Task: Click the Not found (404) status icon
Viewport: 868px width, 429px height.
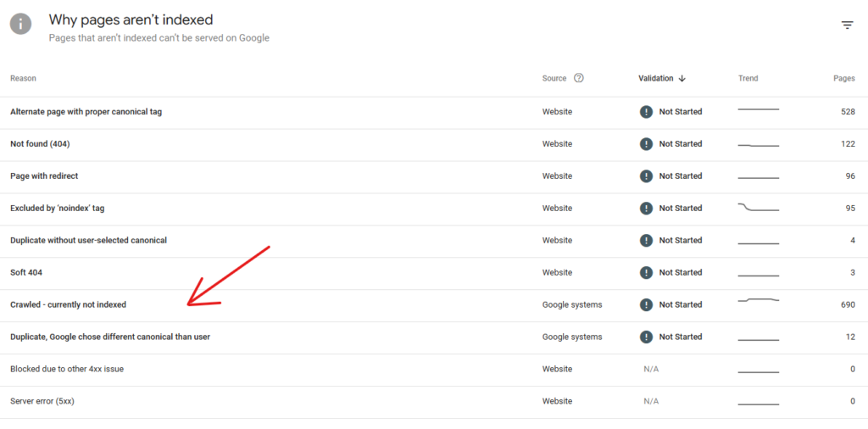Action: click(646, 144)
